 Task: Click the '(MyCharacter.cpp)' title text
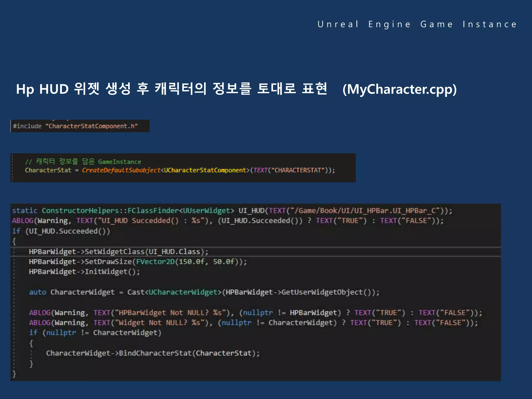tap(400, 89)
